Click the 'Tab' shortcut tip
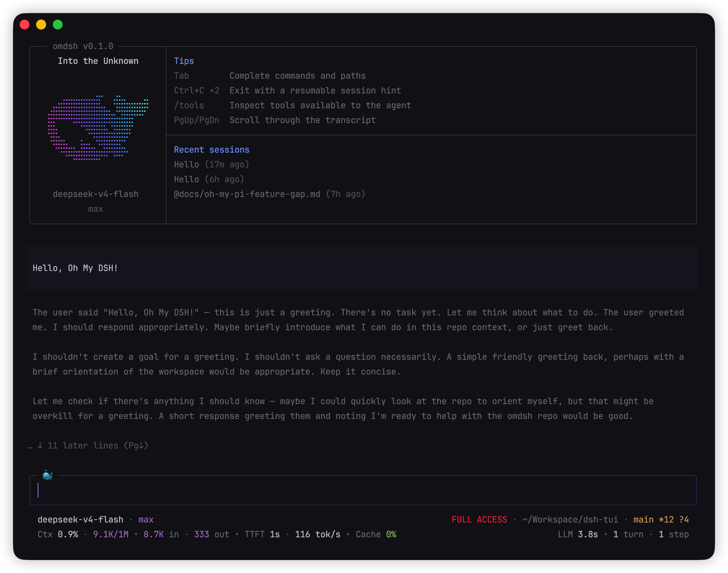728x573 pixels. tap(181, 76)
